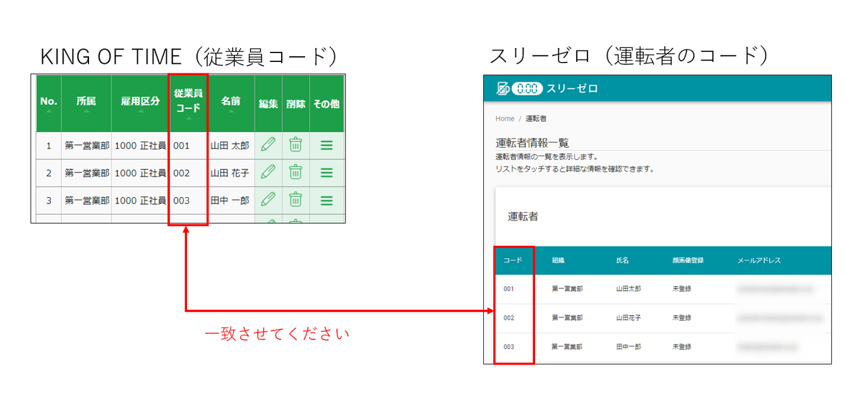The height and width of the screenshot is (400, 868).
Task: Sort by 所属 column header
Action: (87, 104)
